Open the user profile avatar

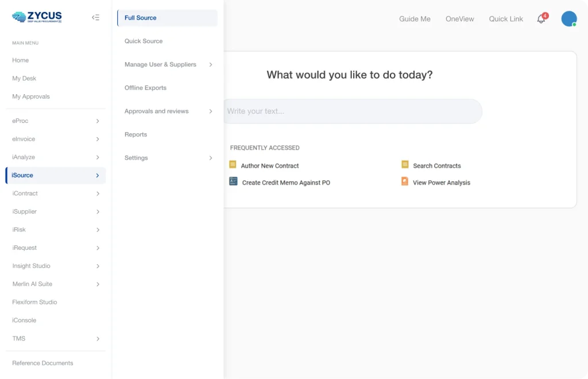569,19
